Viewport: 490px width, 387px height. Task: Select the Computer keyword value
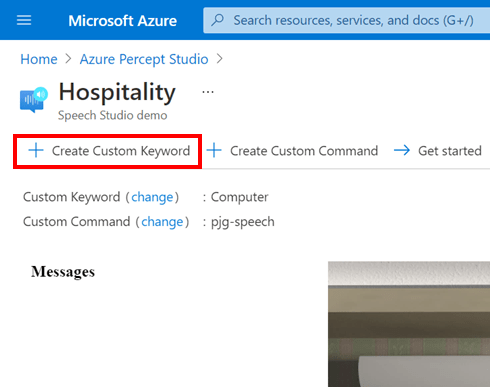point(239,197)
